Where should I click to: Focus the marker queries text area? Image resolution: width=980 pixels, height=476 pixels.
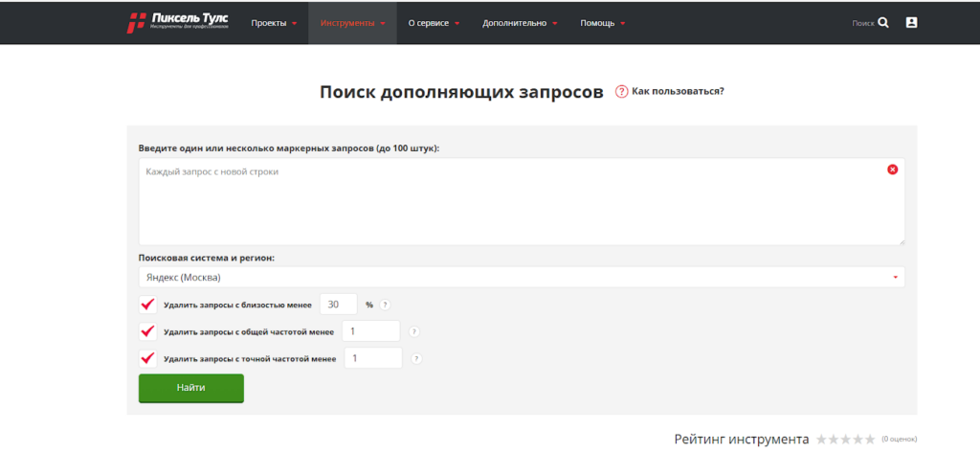[522, 201]
